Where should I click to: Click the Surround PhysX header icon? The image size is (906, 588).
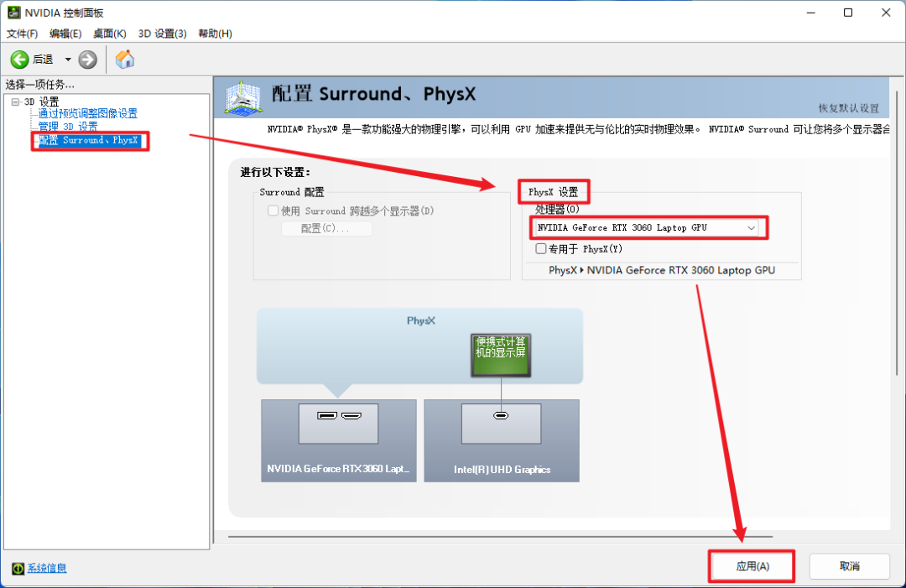[x=242, y=97]
